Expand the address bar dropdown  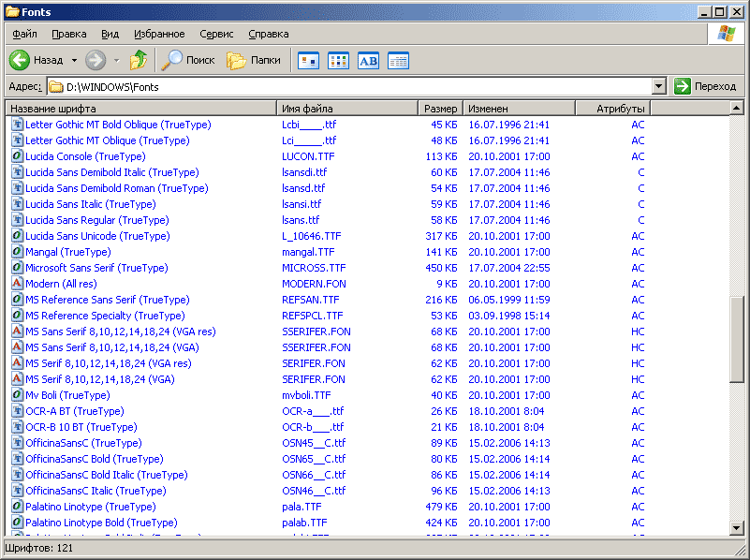point(658,86)
